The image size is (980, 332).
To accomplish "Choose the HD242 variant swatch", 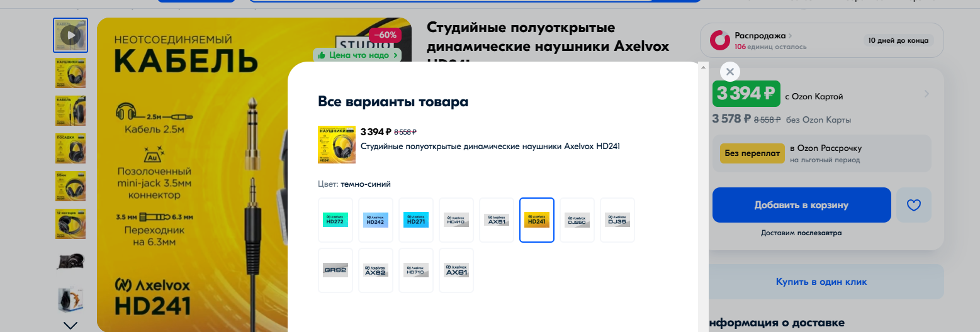I will [x=376, y=220].
